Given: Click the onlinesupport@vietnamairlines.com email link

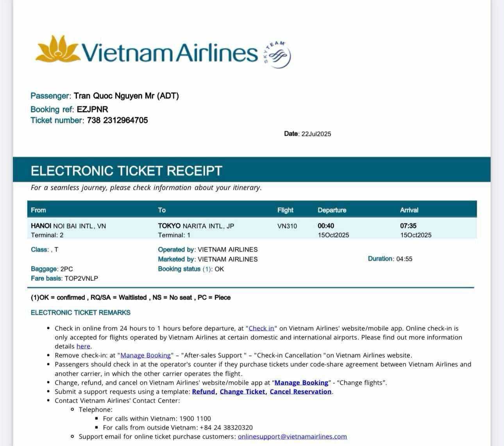Looking at the screenshot, I should pyautogui.click(x=292, y=437).
